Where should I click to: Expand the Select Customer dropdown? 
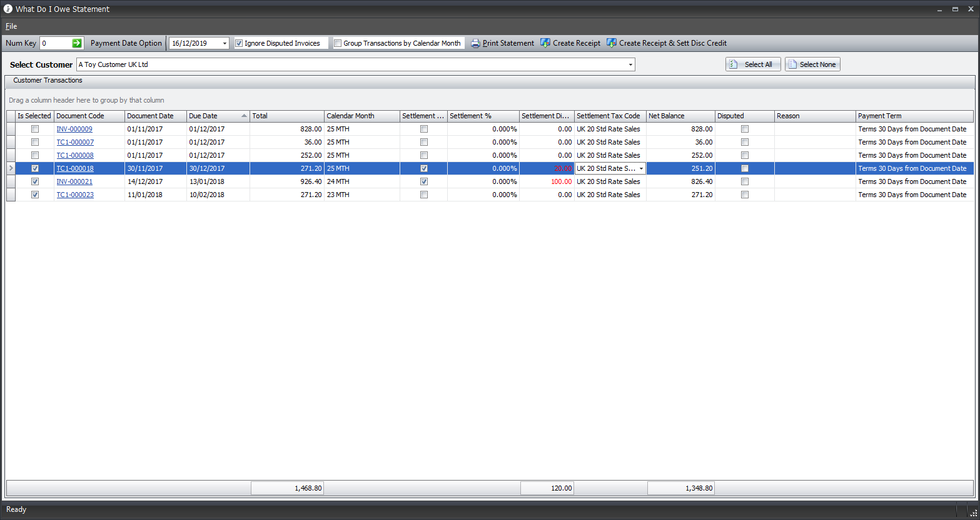[630, 64]
